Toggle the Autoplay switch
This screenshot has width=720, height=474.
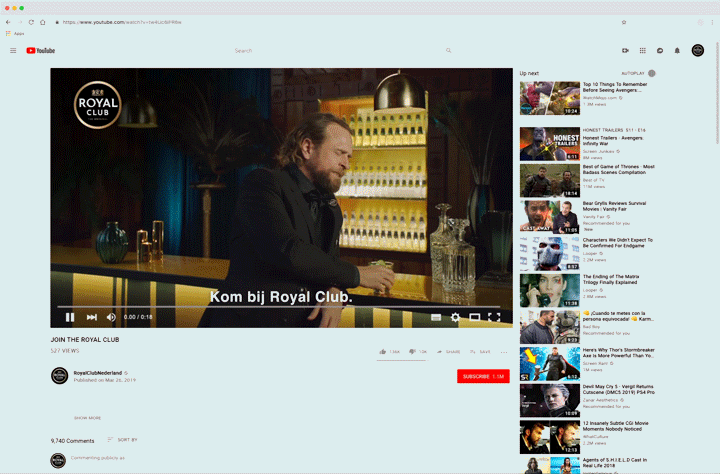pyautogui.click(x=652, y=73)
